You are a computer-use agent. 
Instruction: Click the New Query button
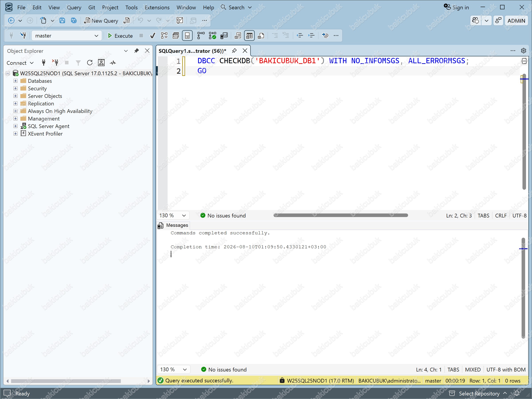click(101, 21)
